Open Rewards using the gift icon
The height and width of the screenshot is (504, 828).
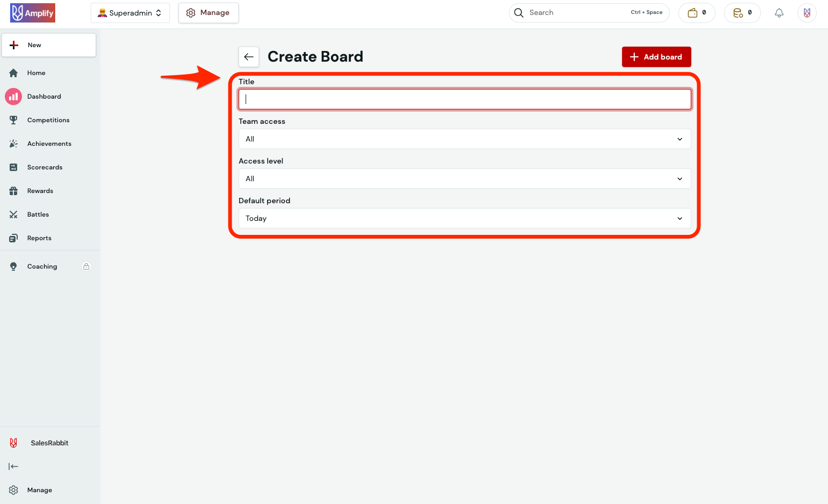13,190
